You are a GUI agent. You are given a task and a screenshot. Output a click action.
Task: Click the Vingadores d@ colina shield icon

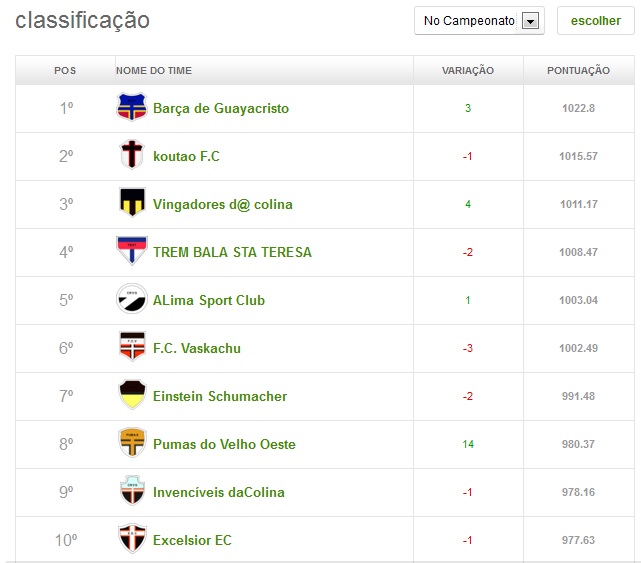click(131, 204)
